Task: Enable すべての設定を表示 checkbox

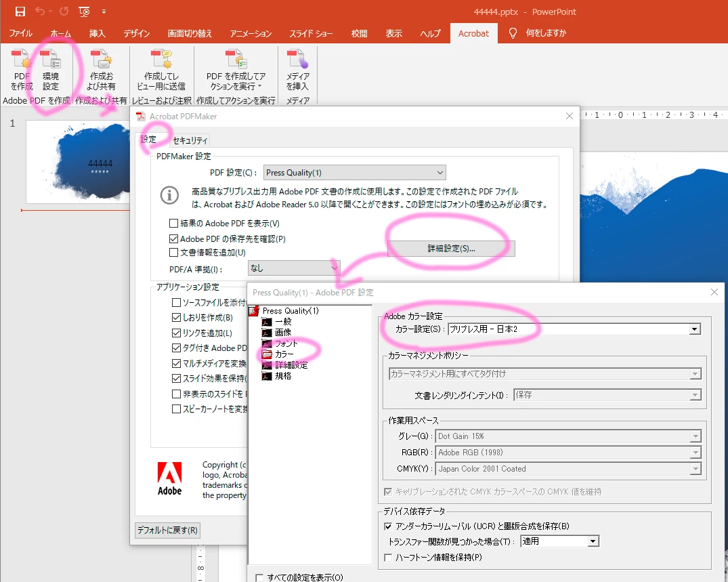Action: pyautogui.click(x=259, y=577)
